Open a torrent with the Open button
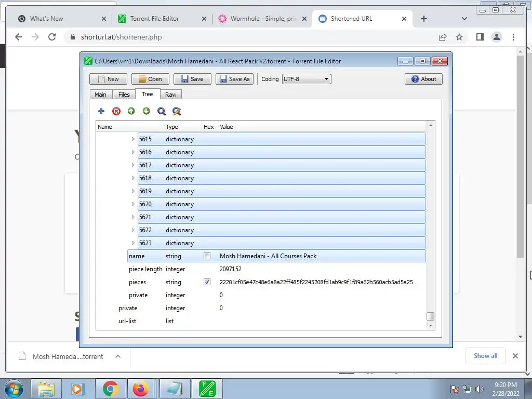This screenshot has width=532, height=399. [150, 79]
